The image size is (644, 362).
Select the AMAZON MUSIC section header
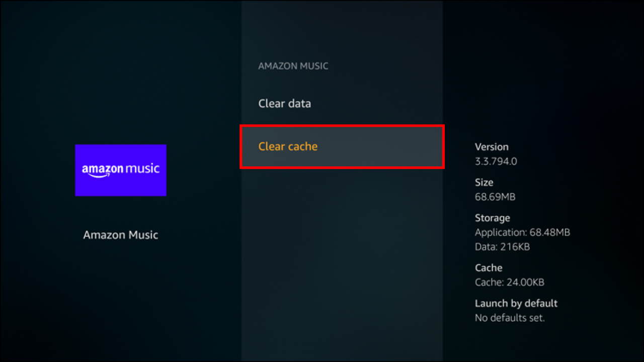[x=293, y=65]
